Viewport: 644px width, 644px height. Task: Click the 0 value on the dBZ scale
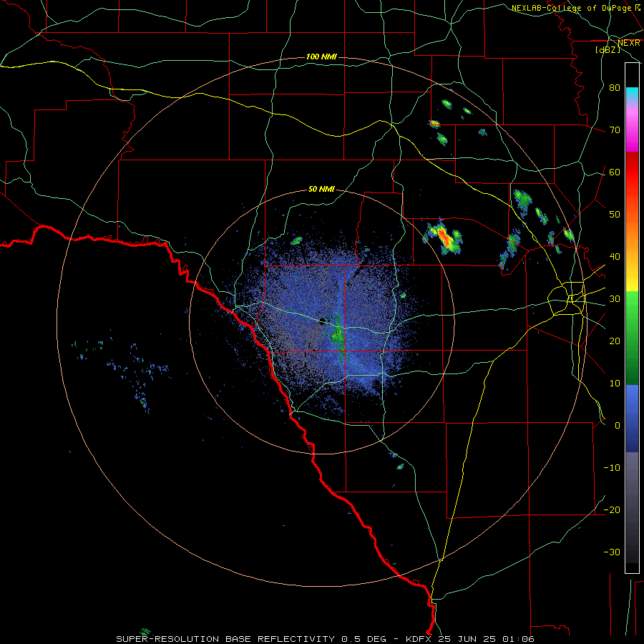[x=618, y=426]
